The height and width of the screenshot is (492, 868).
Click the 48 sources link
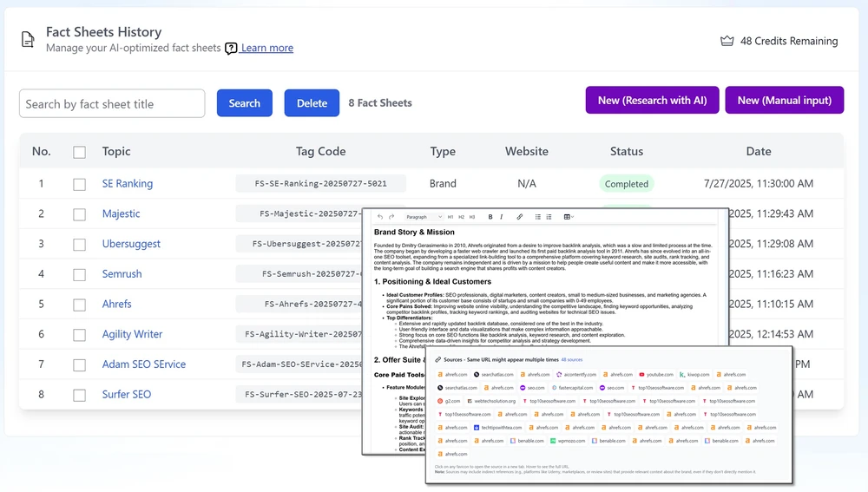tap(572, 360)
